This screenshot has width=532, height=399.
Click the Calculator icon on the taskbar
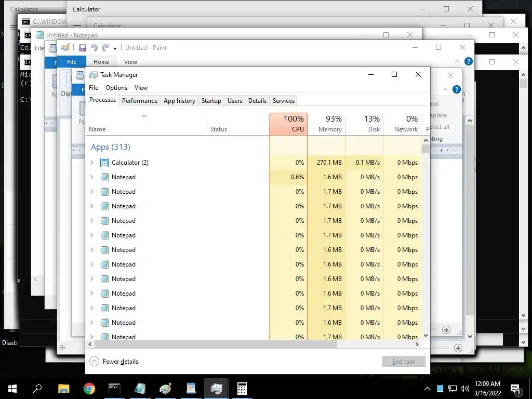242,389
